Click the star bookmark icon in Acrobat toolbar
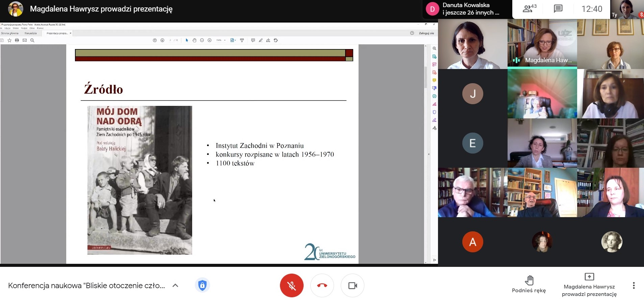The height and width of the screenshot is (300, 644). click(9, 40)
